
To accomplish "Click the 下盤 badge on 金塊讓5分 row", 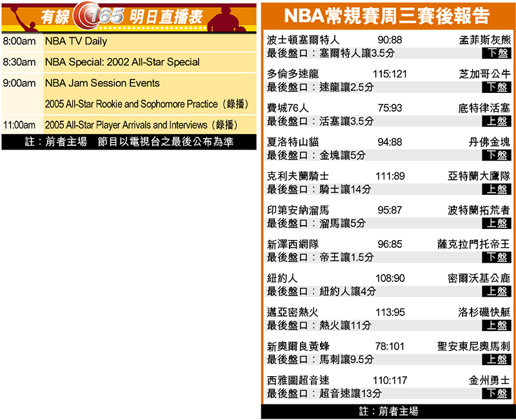I will tap(497, 155).
